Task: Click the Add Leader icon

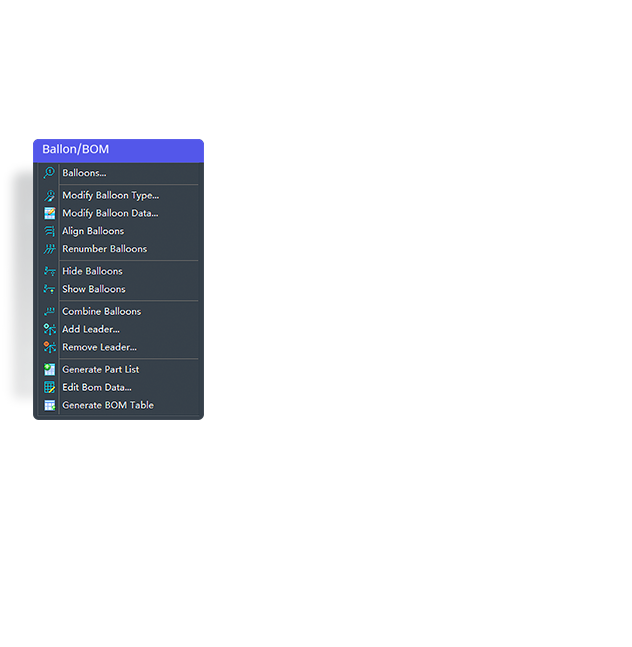Action: pyautogui.click(x=49, y=329)
